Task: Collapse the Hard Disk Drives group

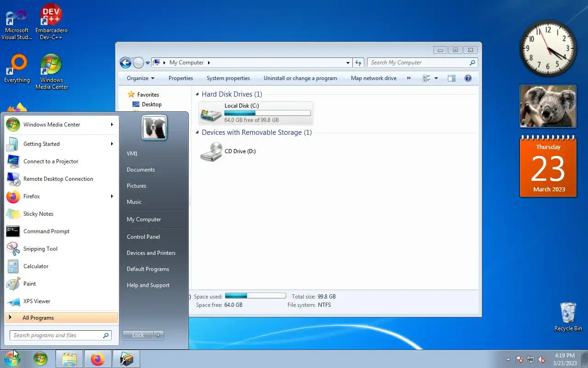Action: [198, 94]
